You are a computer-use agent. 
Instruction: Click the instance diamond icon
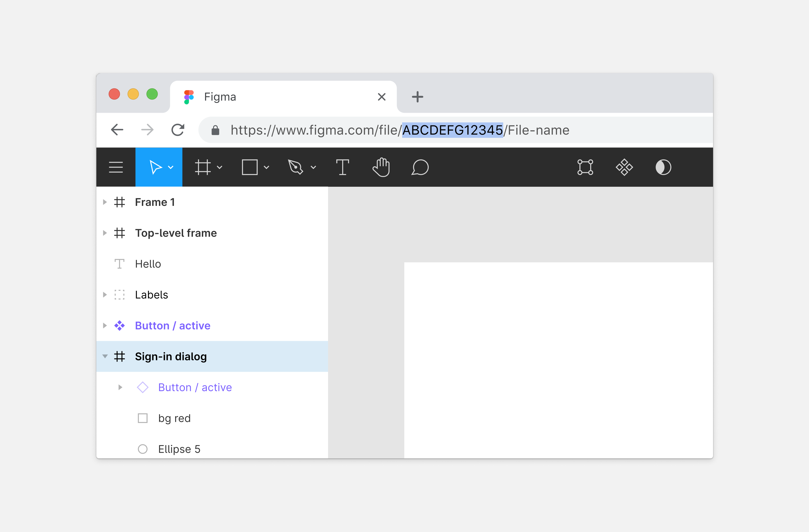pyautogui.click(x=143, y=387)
